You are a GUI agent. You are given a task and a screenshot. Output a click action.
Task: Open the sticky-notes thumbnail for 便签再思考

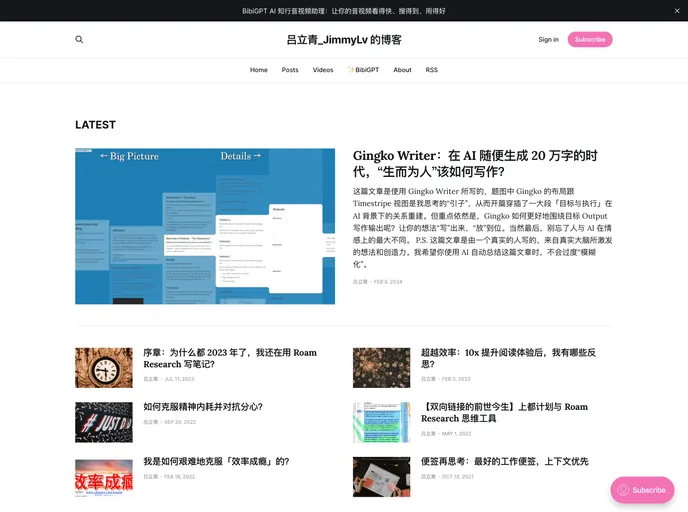[381, 477]
